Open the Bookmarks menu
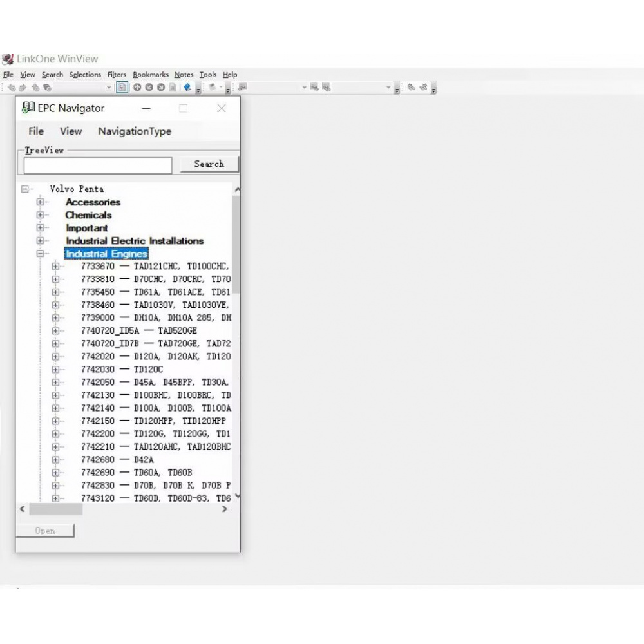Viewport: 644px width, 644px height. [x=151, y=75]
